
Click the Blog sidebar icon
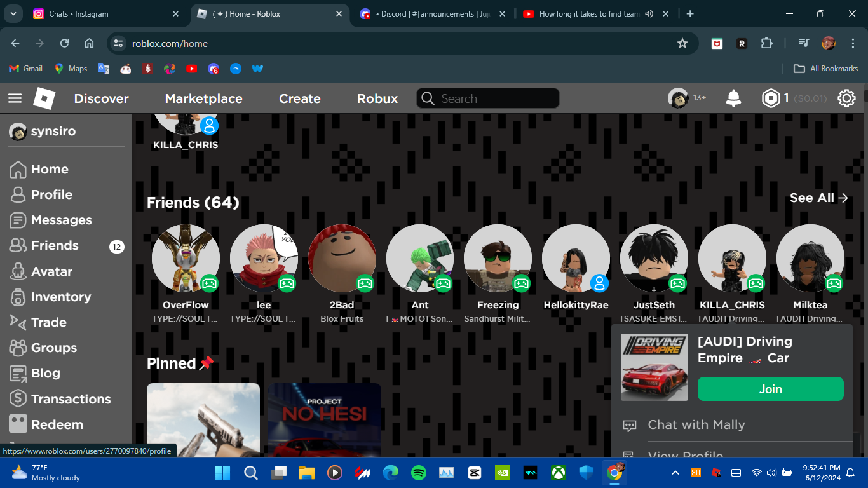18,373
